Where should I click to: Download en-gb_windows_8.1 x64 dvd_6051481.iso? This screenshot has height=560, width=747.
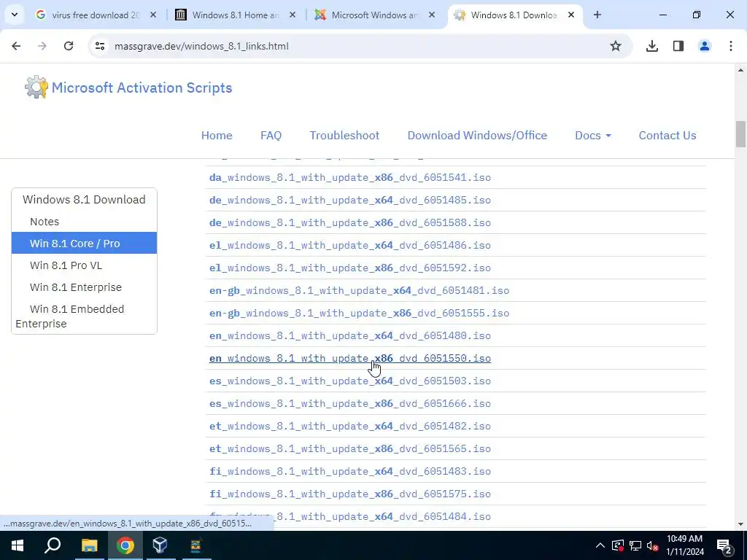[359, 290]
